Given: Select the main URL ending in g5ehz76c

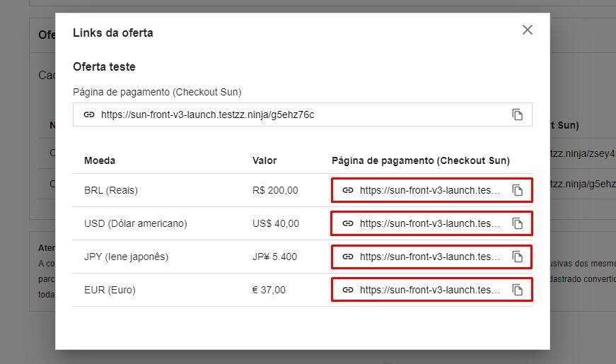Looking at the screenshot, I should pos(207,115).
